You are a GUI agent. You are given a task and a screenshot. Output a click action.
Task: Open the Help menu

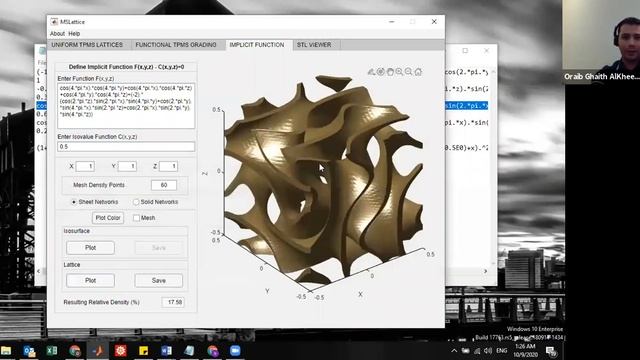(x=74, y=33)
